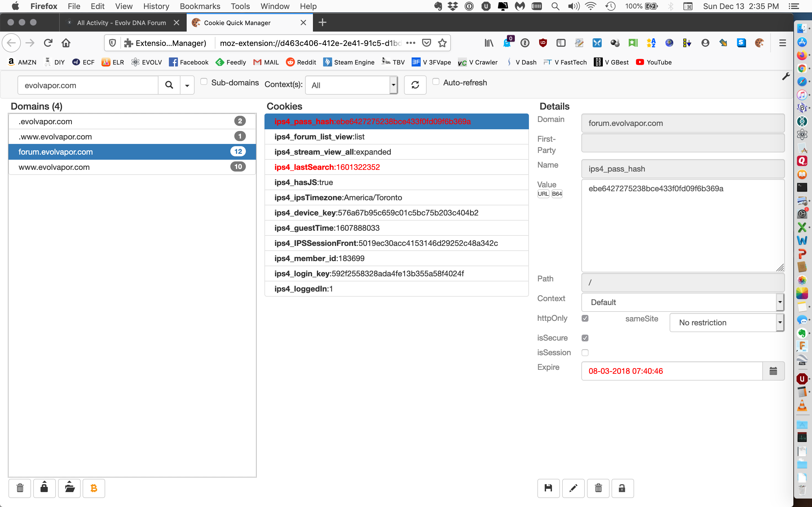The image size is (812, 507).
Task: Expand the search options dropdown arrow
Action: [187, 85]
